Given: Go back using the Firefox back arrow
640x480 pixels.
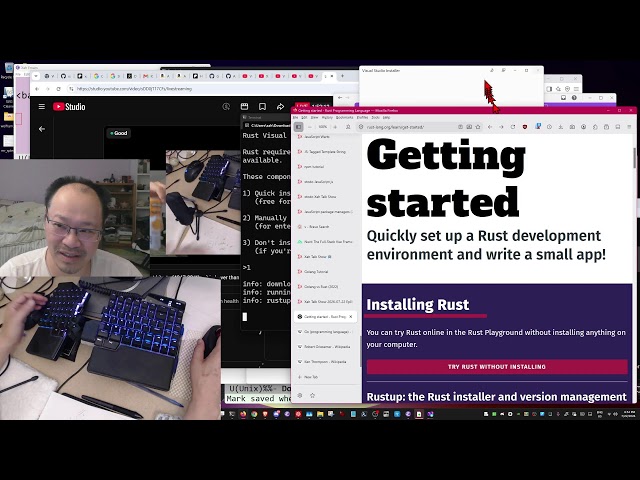Looking at the screenshot, I should click(x=490, y=127).
